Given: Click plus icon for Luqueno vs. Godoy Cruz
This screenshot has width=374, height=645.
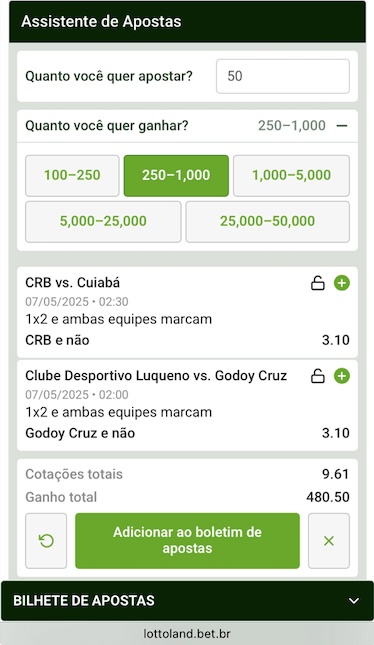Looking at the screenshot, I should 341,376.
